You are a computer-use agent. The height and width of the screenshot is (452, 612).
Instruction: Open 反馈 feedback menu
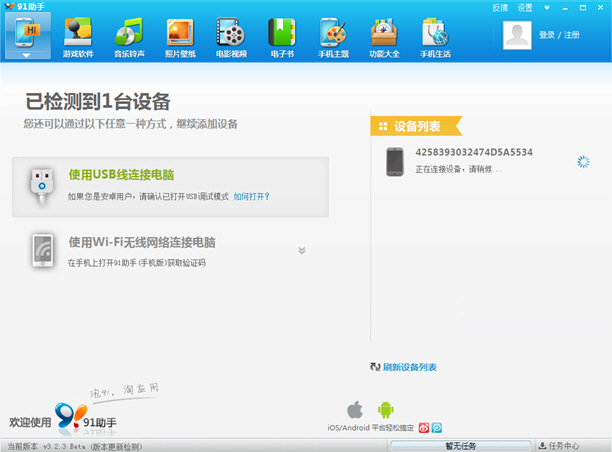500,8
